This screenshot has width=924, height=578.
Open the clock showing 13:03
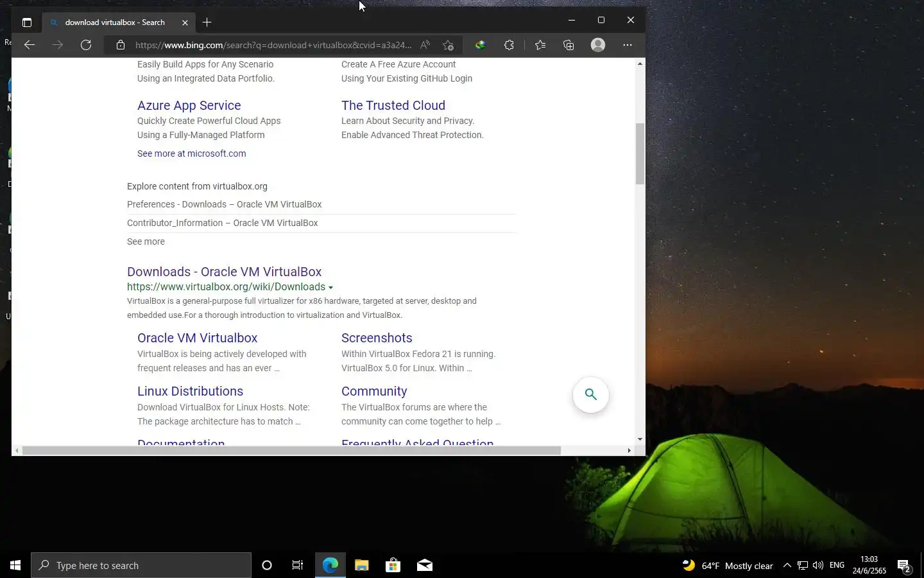click(869, 565)
